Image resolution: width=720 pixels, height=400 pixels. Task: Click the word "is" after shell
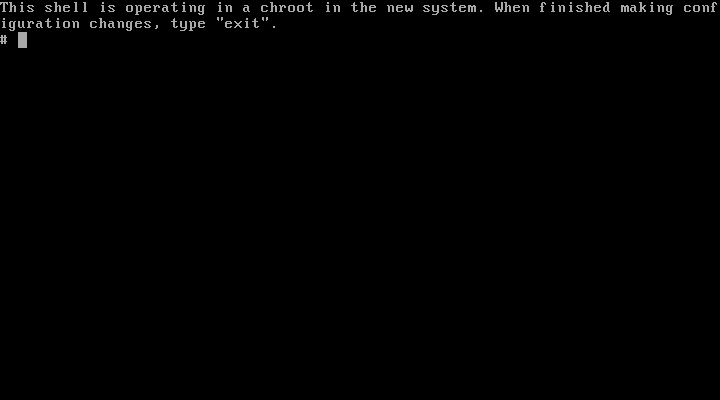[107, 8]
